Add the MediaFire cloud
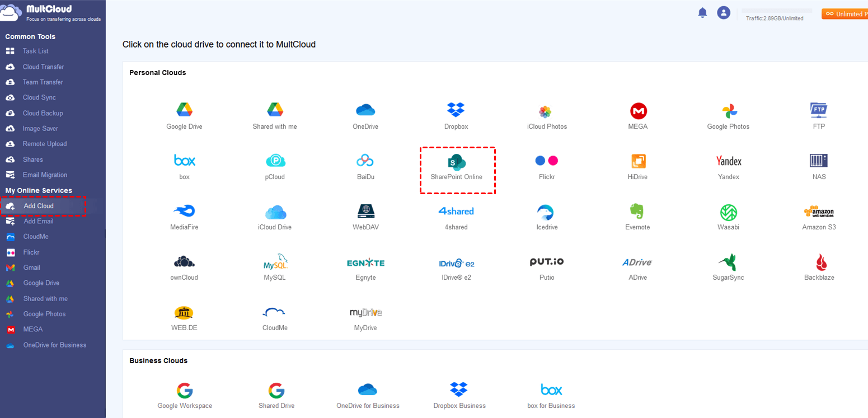Image resolution: width=868 pixels, height=418 pixels. [184, 211]
